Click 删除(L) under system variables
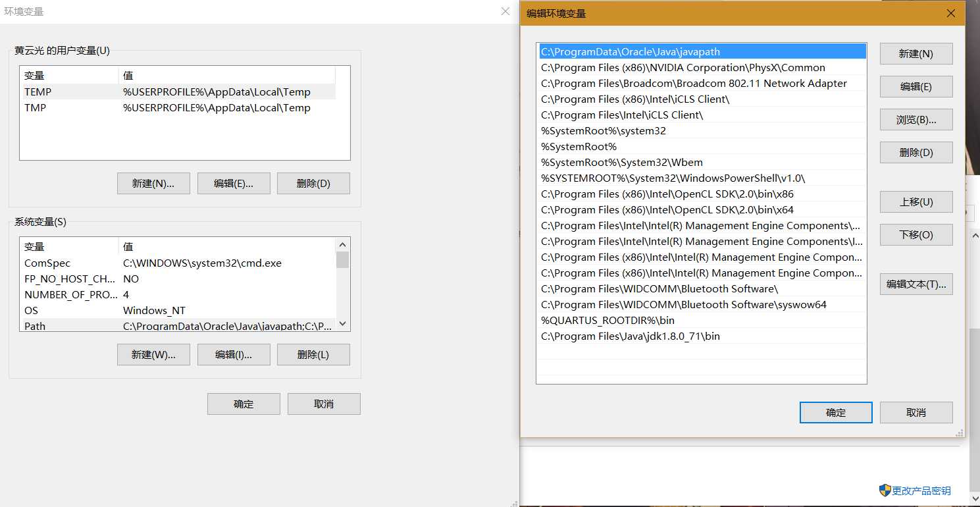 click(x=313, y=355)
